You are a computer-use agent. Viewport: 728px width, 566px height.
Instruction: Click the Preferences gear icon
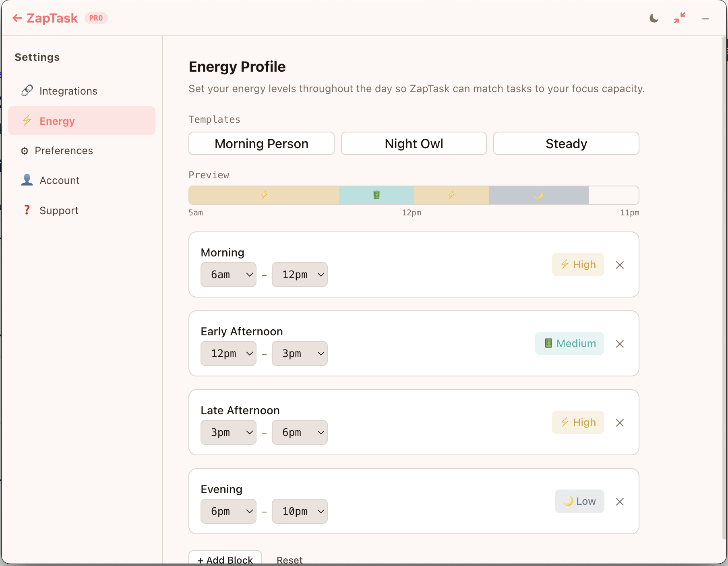[x=25, y=151]
